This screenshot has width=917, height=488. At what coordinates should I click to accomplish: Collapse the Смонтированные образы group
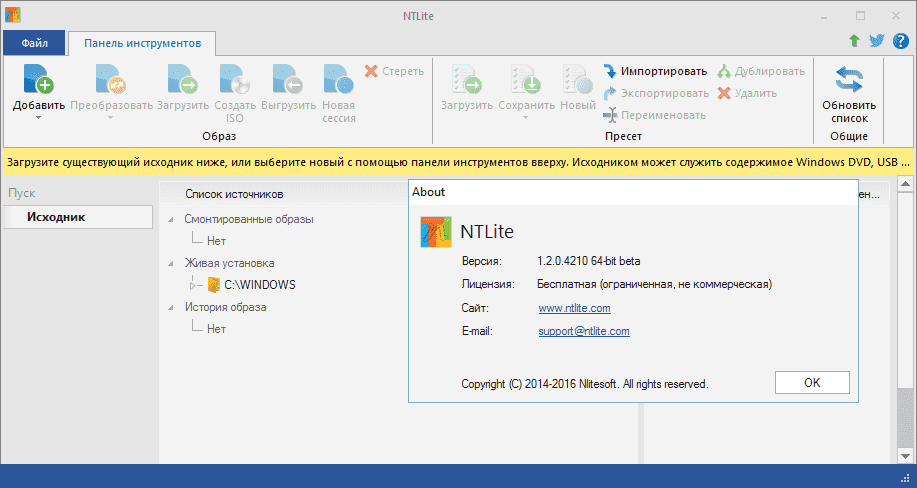point(171,219)
